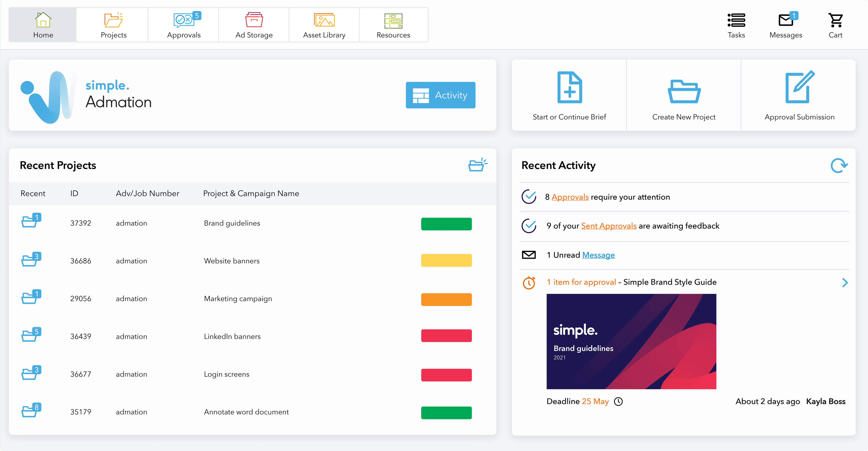Viewport: 868px width, 451px height.
Task: Follow the Sent Approvals link
Action: 609,226
